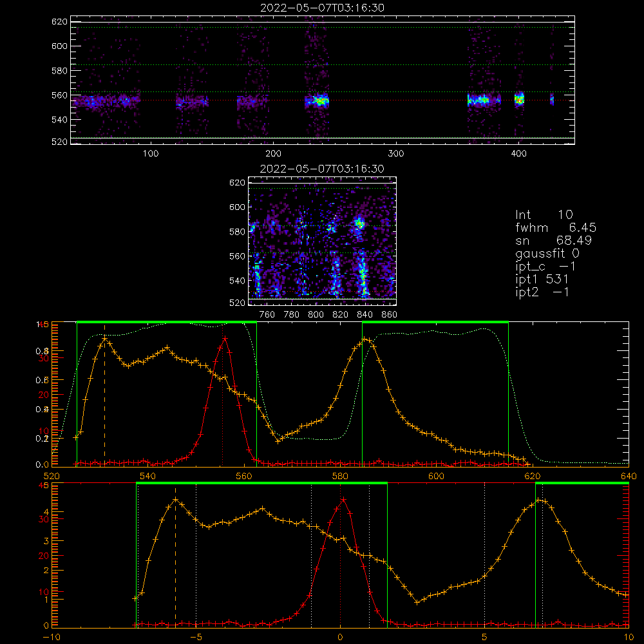This screenshot has height=644, width=644.
Task: Click right thick green bar atop upper profile plot
Action: tap(435, 322)
